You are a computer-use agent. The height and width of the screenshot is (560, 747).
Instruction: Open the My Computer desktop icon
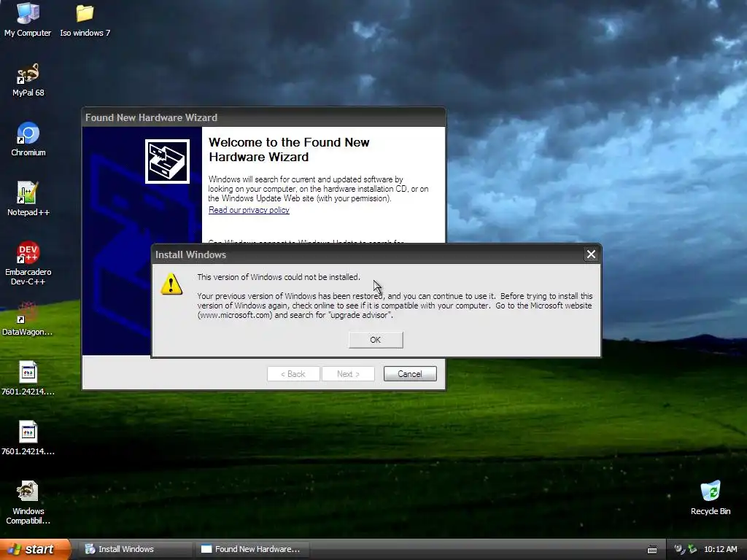[28, 19]
